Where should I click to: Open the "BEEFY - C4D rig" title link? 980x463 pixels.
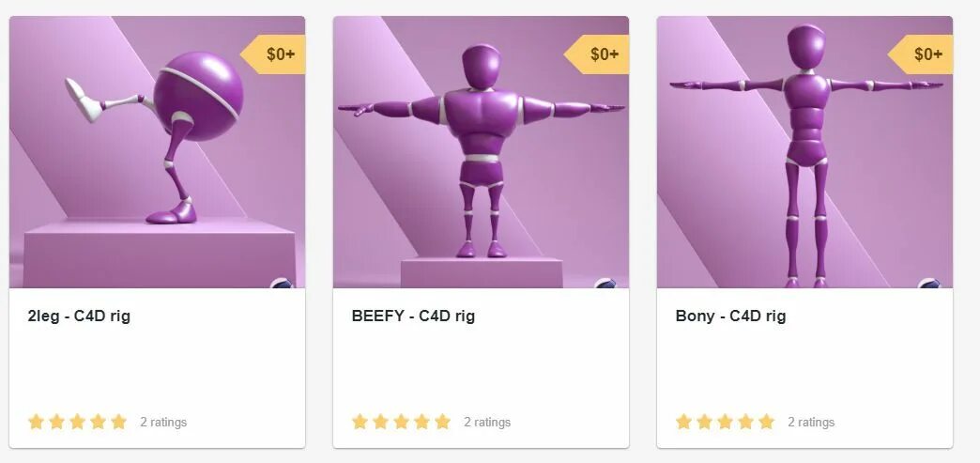tap(413, 316)
